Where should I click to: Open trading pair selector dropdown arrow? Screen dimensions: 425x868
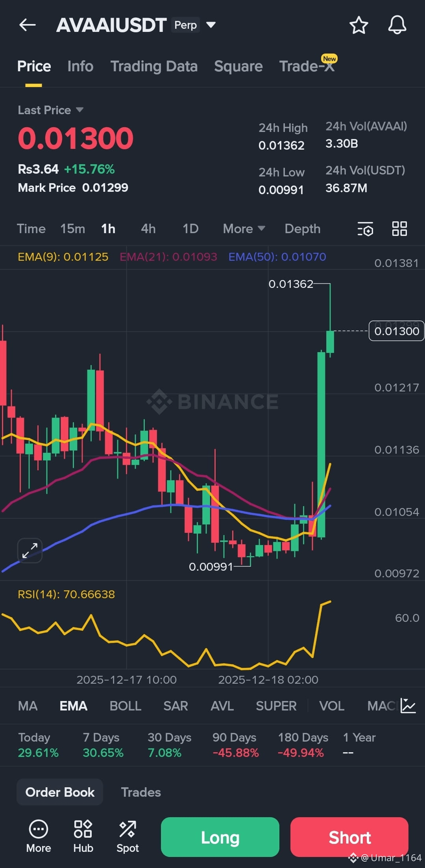(211, 25)
